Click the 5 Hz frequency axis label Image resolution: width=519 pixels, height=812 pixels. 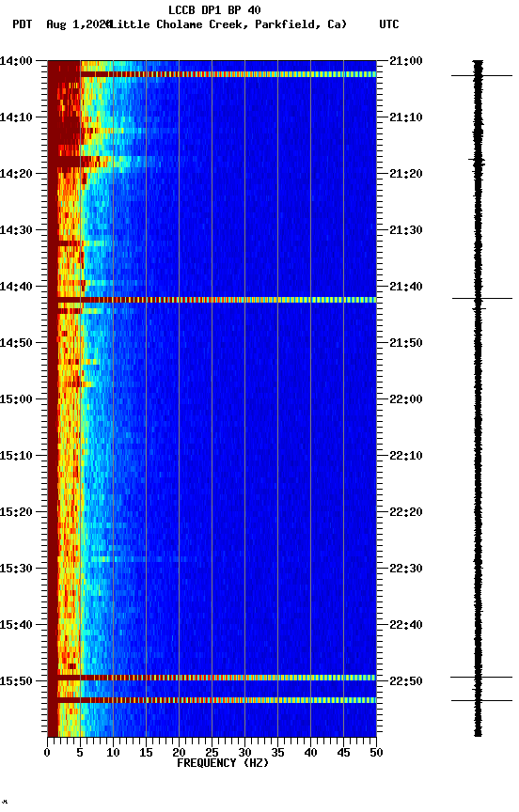coord(80,753)
